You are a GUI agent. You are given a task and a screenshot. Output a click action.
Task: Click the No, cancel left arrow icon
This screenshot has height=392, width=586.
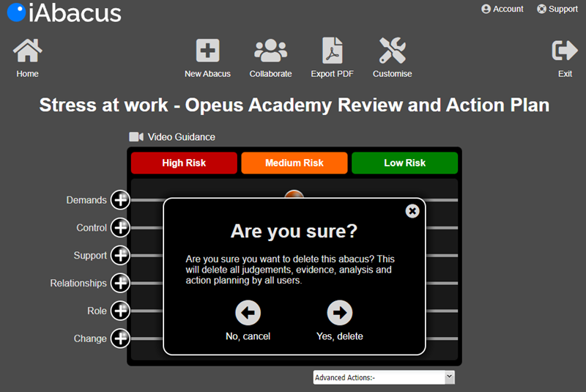coord(248,313)
